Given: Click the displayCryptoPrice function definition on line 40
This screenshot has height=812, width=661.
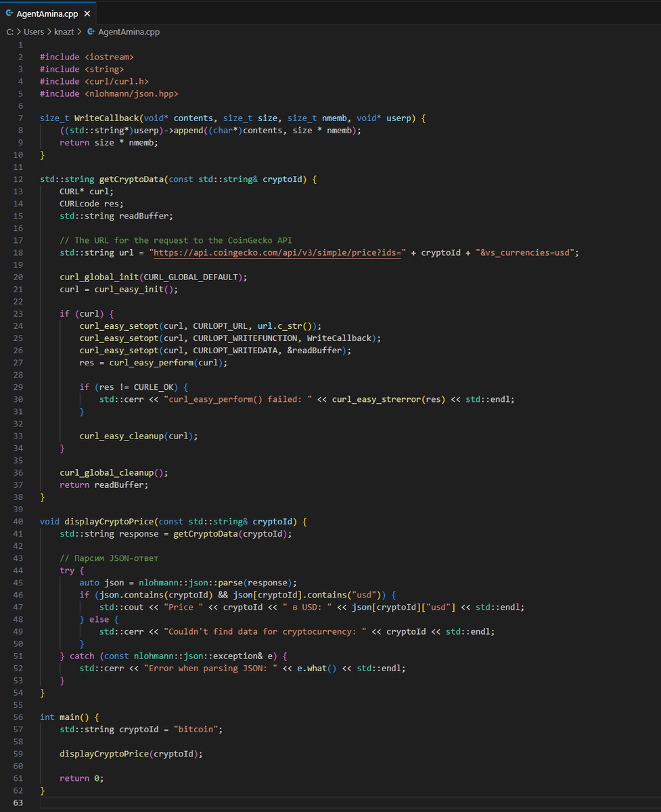Looking at the screenshot, I should (109, 522).
